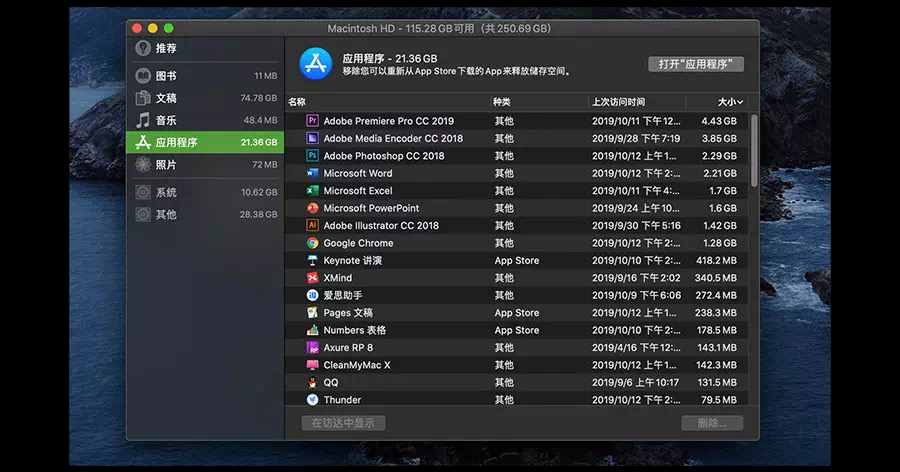Click the Pages 文稿 app icon

click(312, 312)
